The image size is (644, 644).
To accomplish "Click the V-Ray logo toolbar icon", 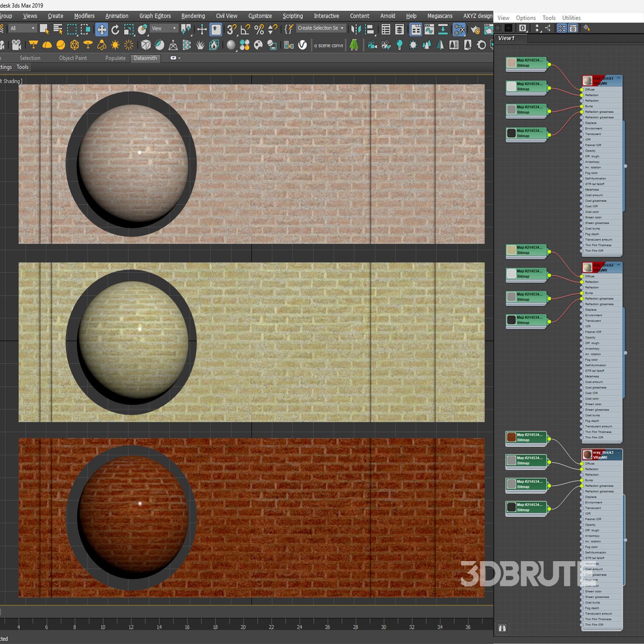I will [303, 45].
